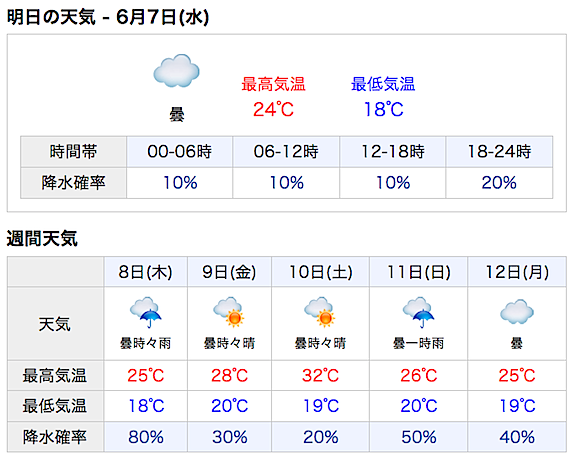This screenshot has width=576, height=460.
Task: Click the 明日の天気 - 6月7日(水) heading
Action: (108, 17)
